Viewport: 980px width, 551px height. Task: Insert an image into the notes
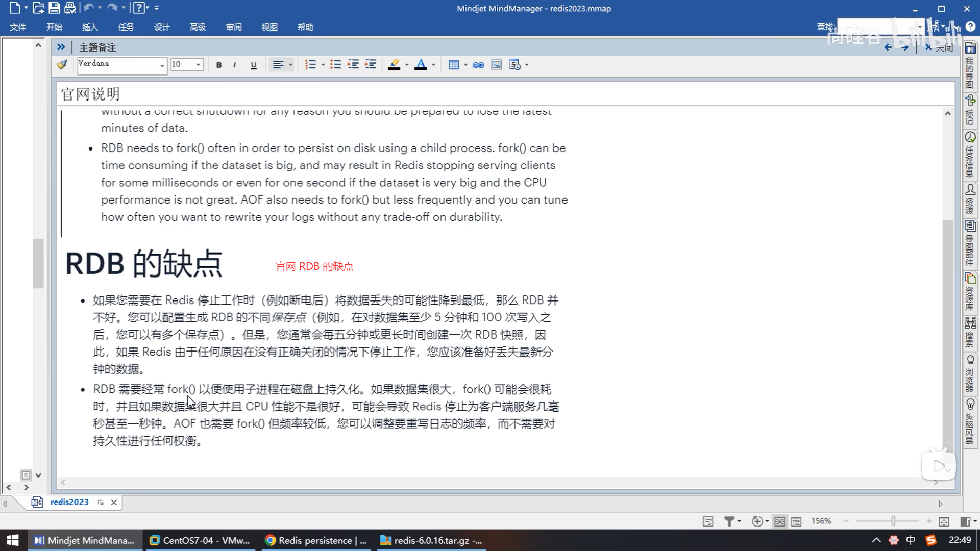[x=496, y=65]
